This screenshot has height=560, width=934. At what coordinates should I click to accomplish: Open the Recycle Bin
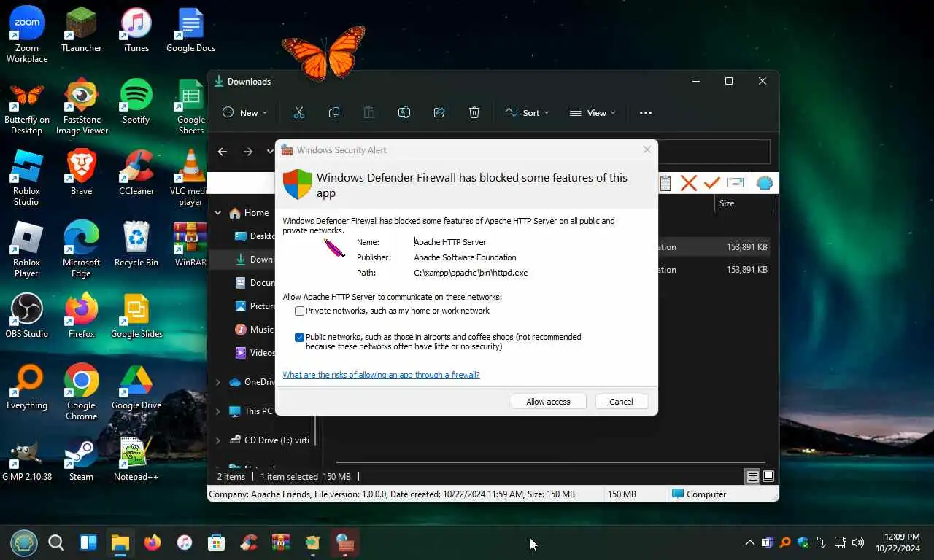coord(136,244)
